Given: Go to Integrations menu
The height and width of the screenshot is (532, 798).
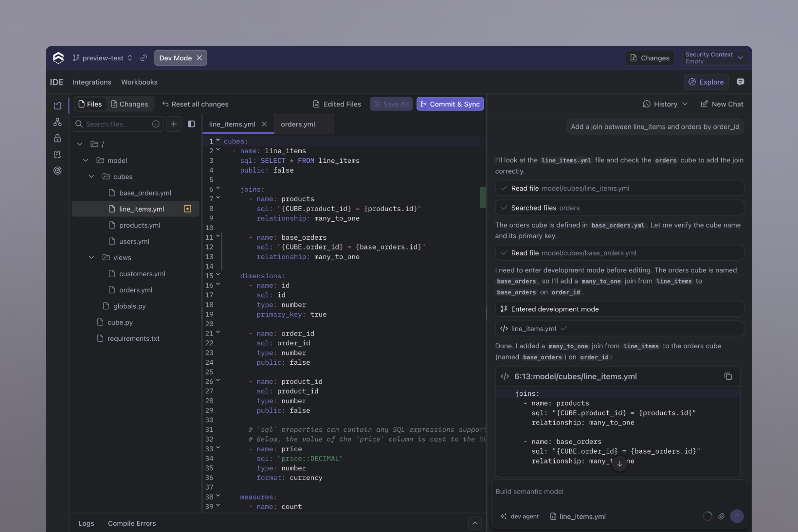Looking at the screenshot, I should [x=92, y=82].
